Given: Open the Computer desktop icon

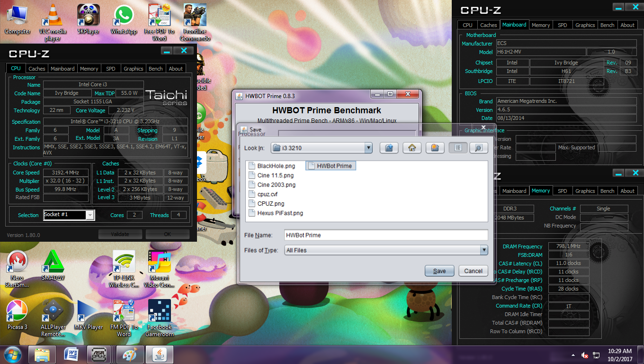Looking at the screenshot, I should (x=18, y=20).
